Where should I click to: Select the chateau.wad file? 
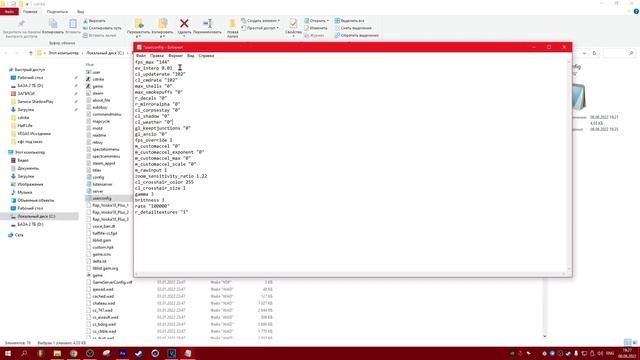(104, 303)
